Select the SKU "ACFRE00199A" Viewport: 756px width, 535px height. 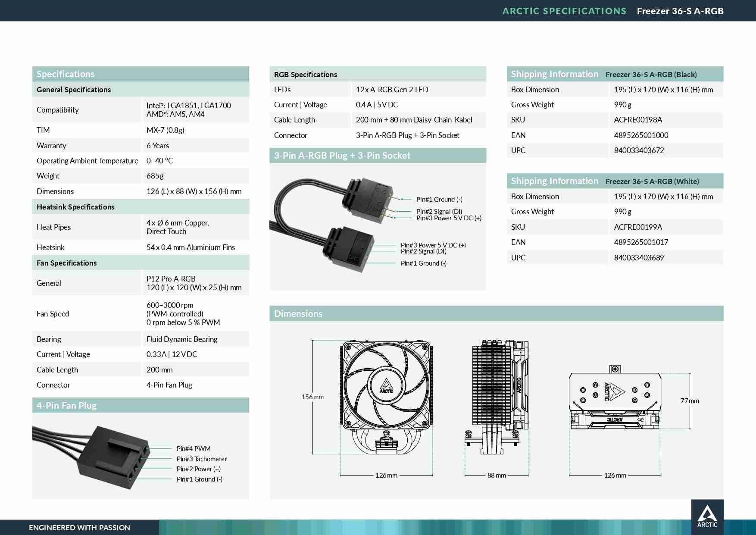(x=638, y=227)
